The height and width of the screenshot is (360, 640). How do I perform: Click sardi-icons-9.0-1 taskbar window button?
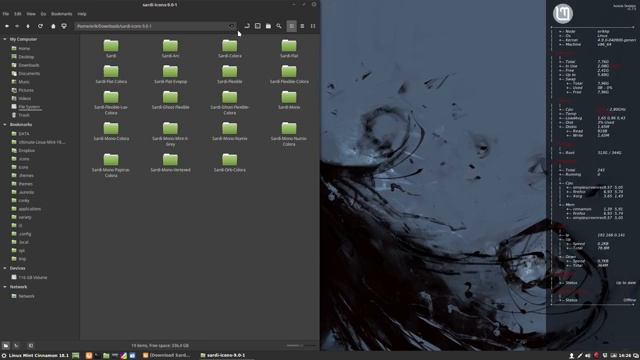pyautogui.click(x=223, y=356)
